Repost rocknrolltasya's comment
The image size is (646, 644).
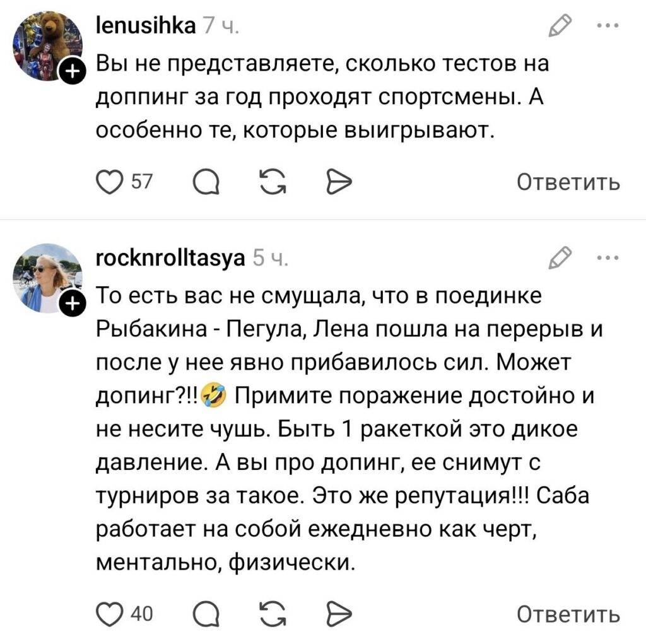(273, 614)
